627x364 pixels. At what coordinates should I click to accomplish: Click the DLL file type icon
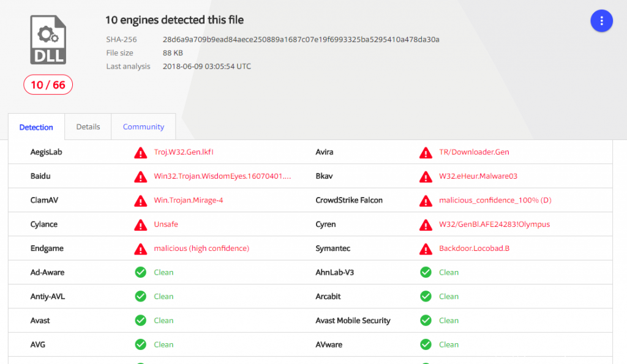[x=48, y=40]
